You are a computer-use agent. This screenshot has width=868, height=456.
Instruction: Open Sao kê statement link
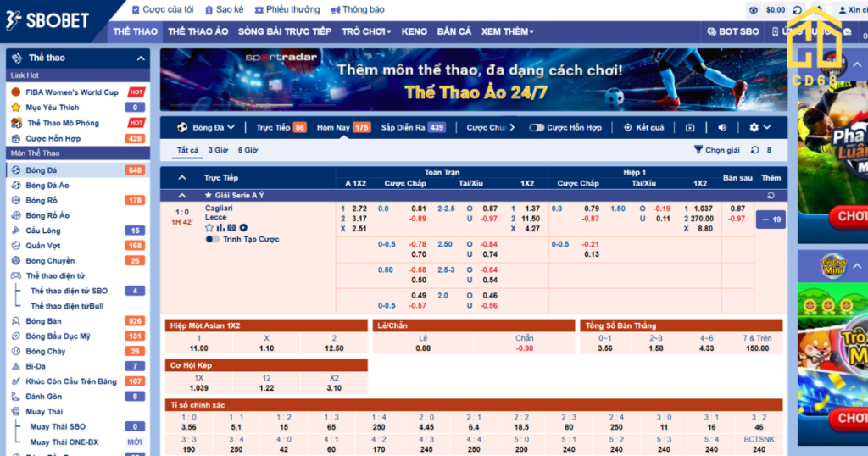click(x=224, y=9)
